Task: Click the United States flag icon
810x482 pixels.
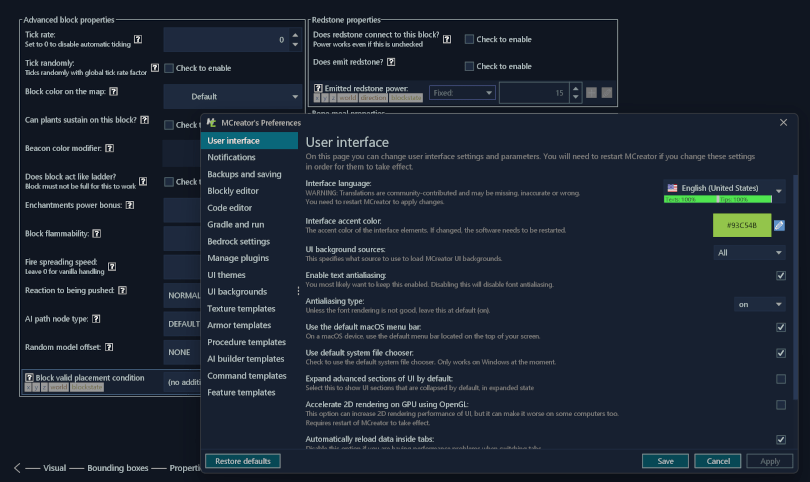Action: (672, 188)
